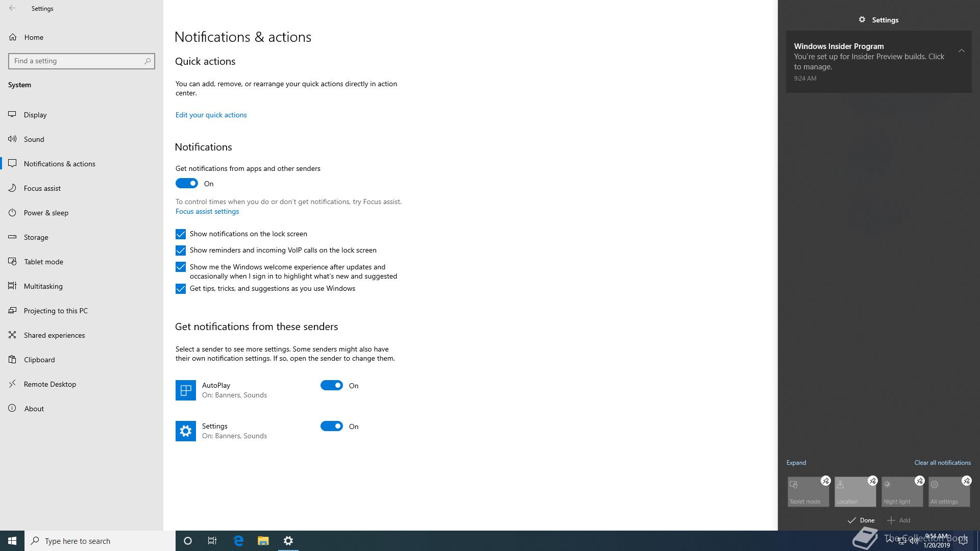Launch Microsoft Edge from the taskbar

coord(238,541)
